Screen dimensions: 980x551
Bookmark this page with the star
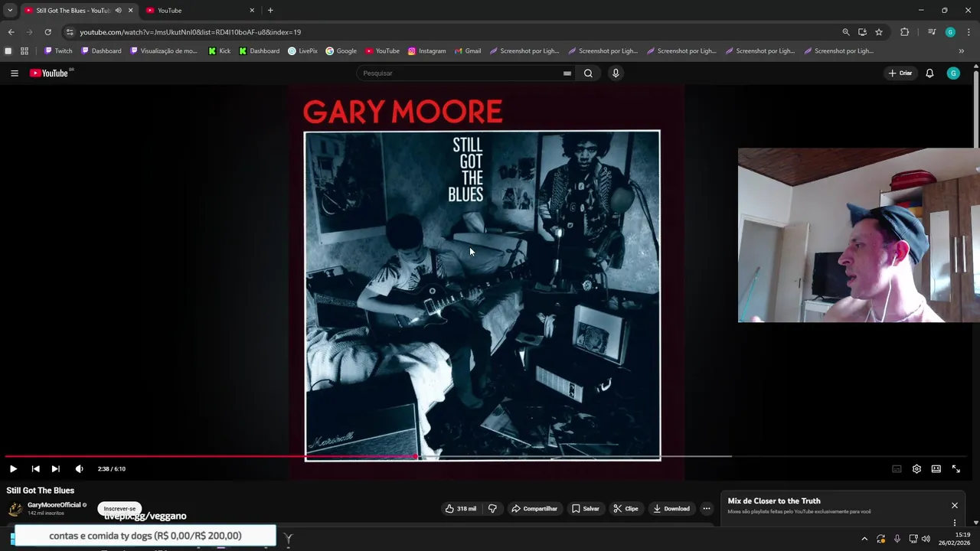pos(879,32)
